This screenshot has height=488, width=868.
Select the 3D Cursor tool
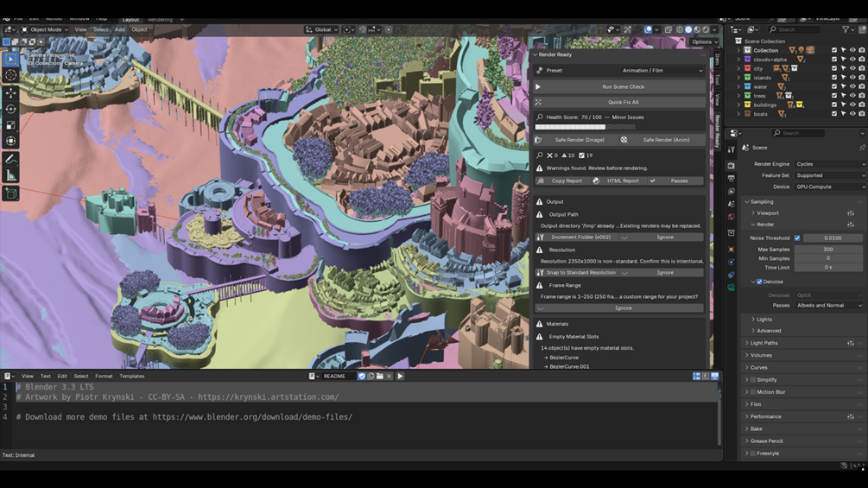(10, 74)
